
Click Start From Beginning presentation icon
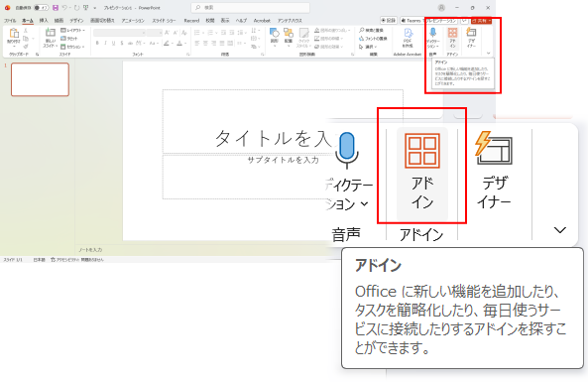(85, 8)
